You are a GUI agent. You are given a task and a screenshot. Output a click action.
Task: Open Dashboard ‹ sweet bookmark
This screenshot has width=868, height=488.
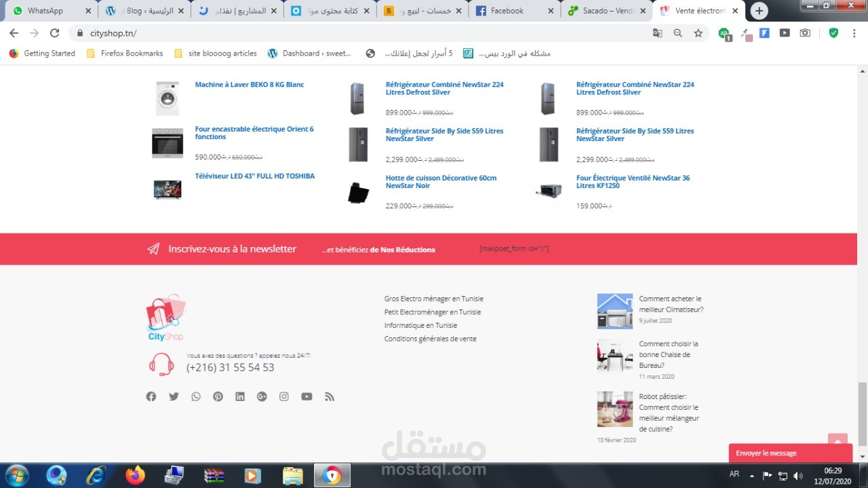(x=310, y=53)
